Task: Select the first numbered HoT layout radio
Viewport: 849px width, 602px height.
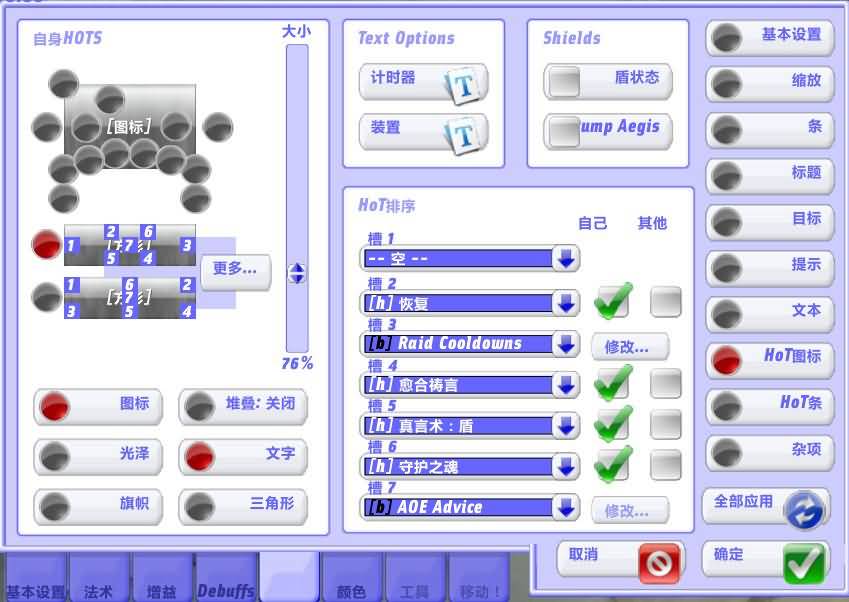Action: coord(47,244)
